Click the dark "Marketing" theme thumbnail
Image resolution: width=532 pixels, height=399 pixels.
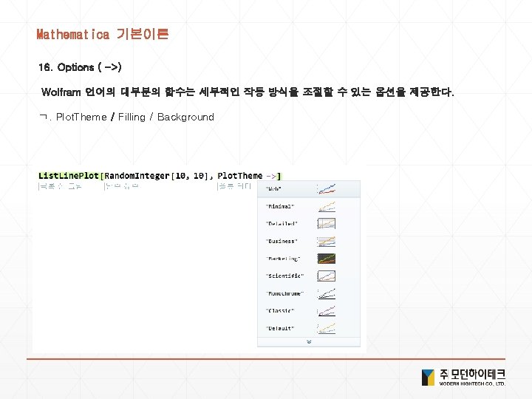(327, 259)
